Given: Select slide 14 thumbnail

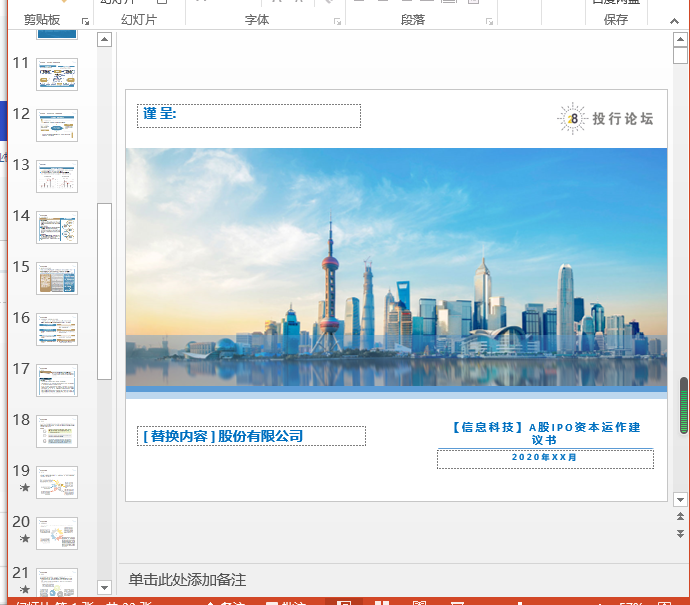Looking at the screenshot, I should coord(57,227).
